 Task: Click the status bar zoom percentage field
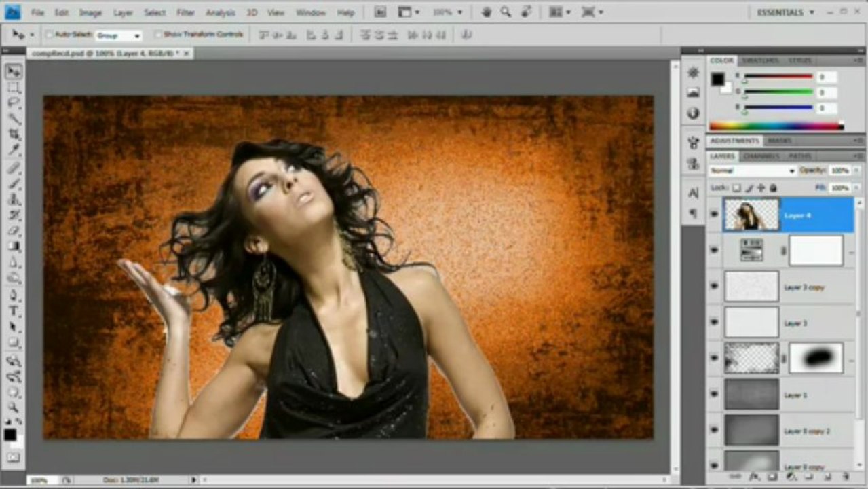pos(39,480)
